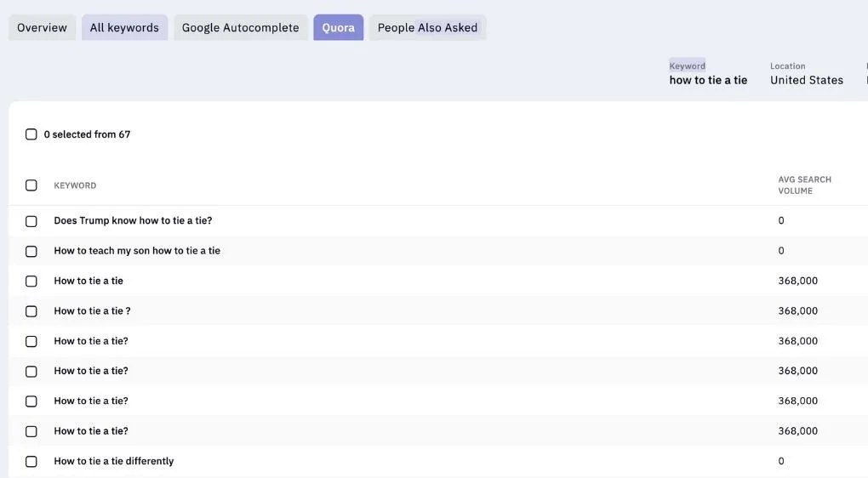Click keyword field 'how to tie a tie'
The width and height of the screenshot is (868, 478).
coord(708,80)
